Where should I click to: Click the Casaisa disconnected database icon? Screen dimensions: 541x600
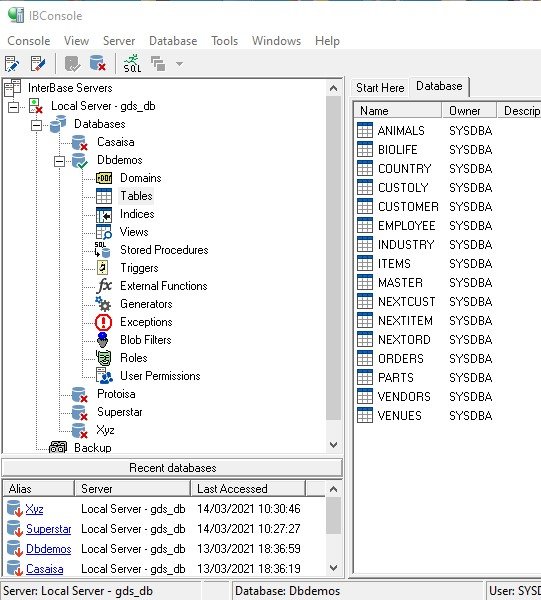point(80,143)
